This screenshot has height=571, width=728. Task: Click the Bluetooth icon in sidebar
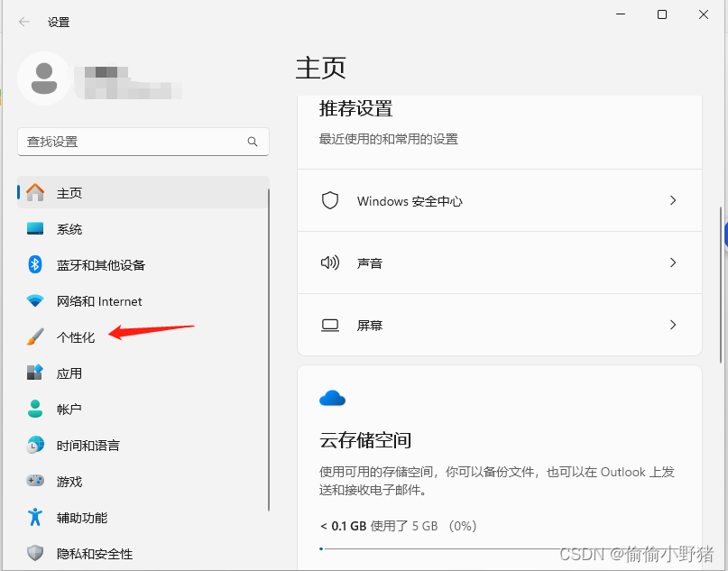pos(35,264)
